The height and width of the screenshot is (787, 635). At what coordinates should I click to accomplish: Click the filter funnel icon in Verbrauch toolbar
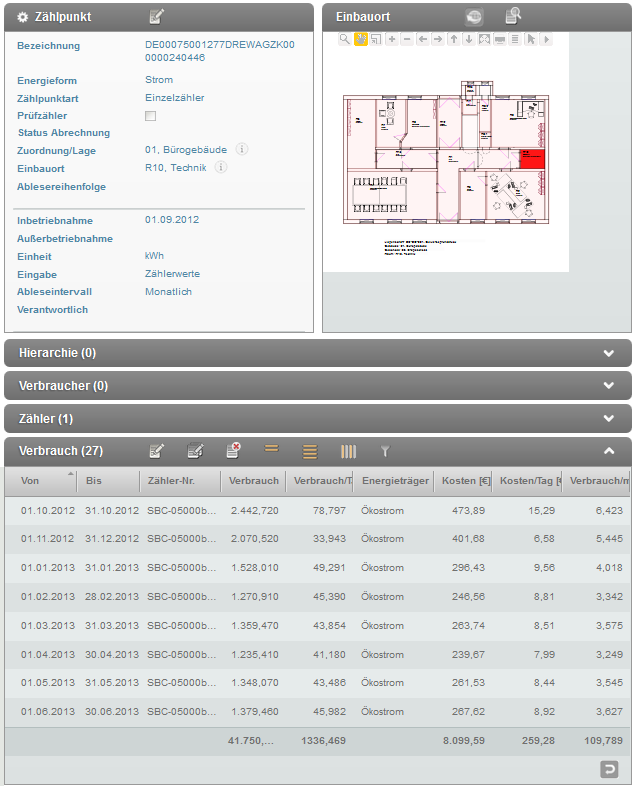(384, 452)
